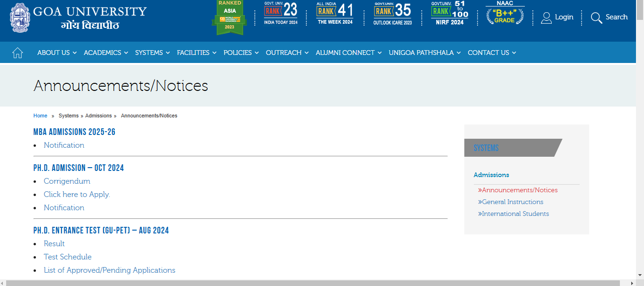644x286 pixels.
Task: Click the India Today 2024 Rank 23 badge
Action: 281,13
